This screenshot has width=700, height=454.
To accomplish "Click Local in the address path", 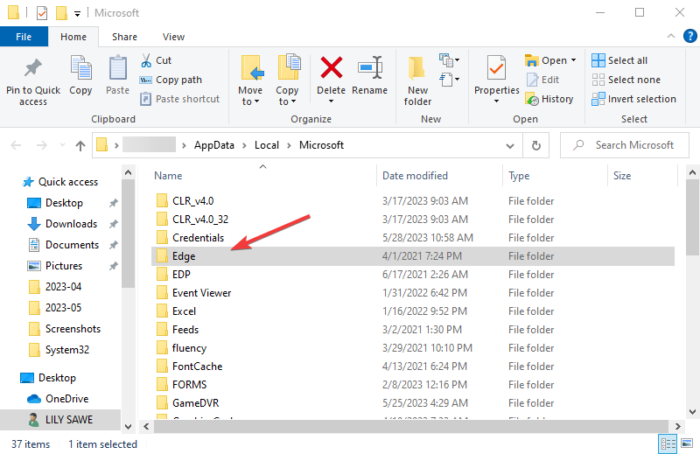I will point(267,146).
